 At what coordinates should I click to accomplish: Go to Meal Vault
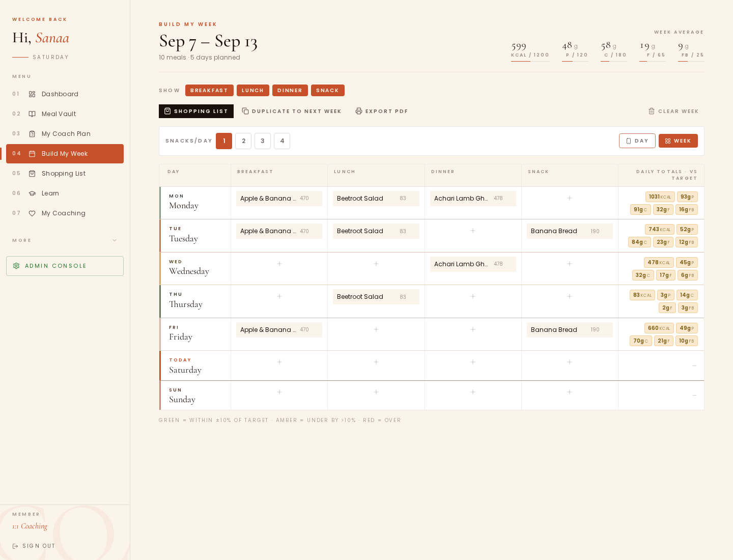coord(65,114)
